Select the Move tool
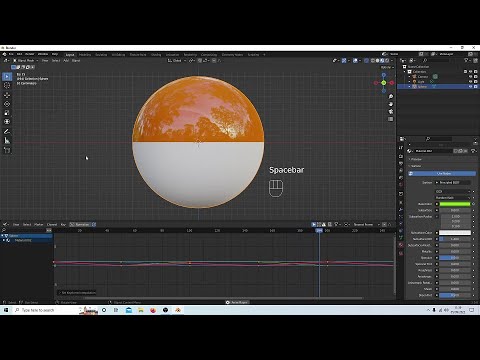480x360 pixels. pos(7,95)
